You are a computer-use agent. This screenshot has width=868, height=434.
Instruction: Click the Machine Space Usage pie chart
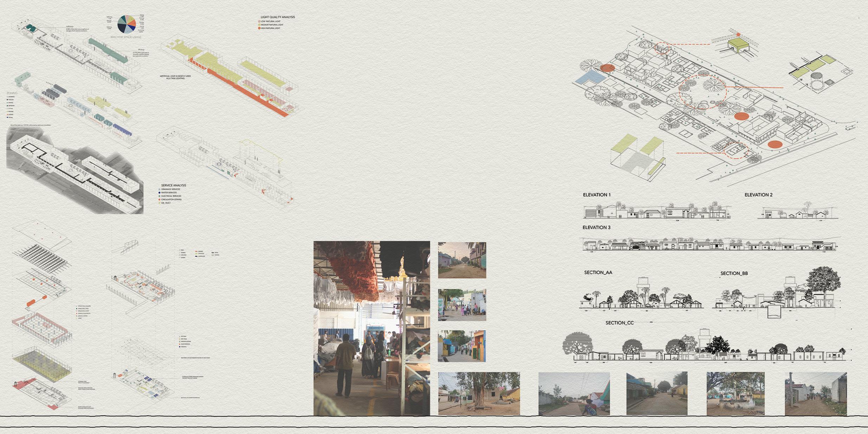click(127, 25)
